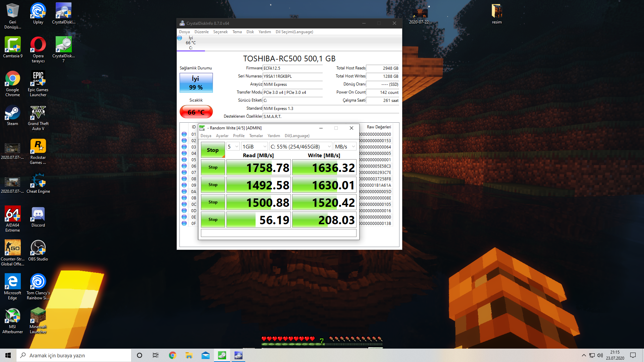
Task: Open the MB/s unit dropdown
Action: tap(345, 146)
